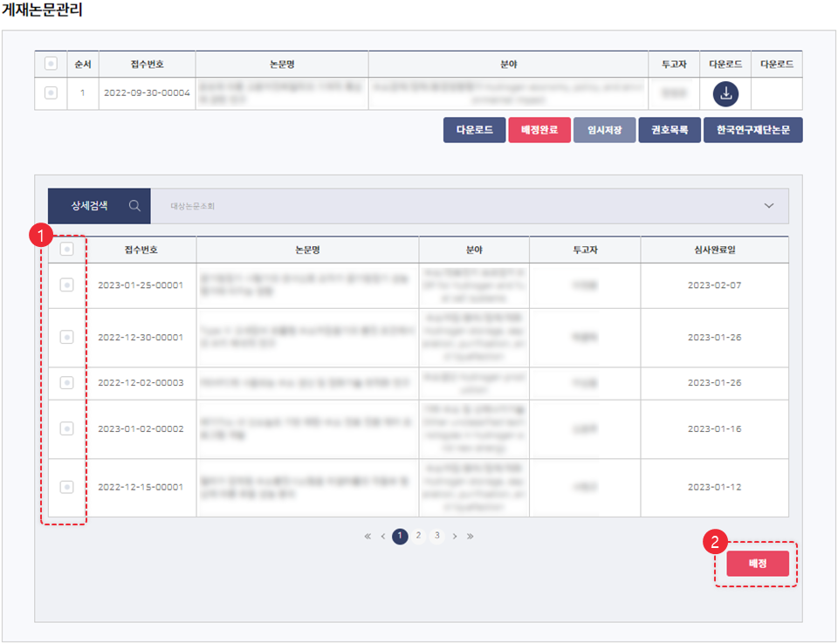Open page 2 of the paper list
Image resolution: width=838 pixels, height=644 pixels.
tap(418, 536)
